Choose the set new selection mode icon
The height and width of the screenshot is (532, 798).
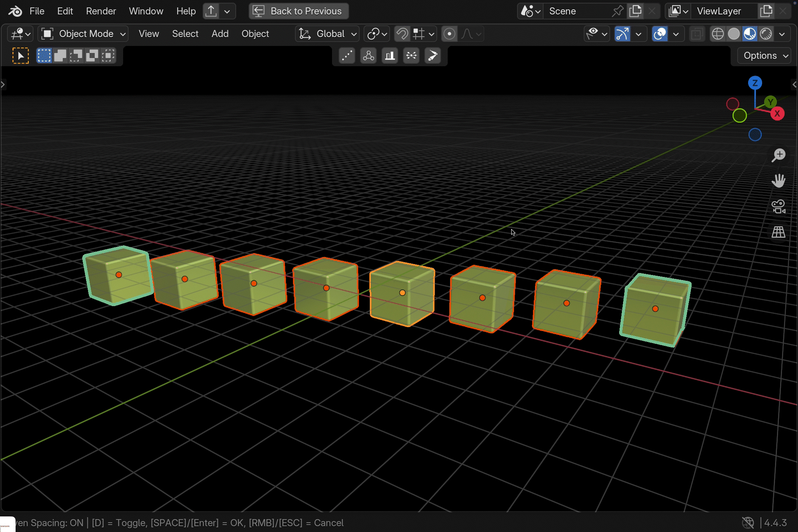click(44, 56)
